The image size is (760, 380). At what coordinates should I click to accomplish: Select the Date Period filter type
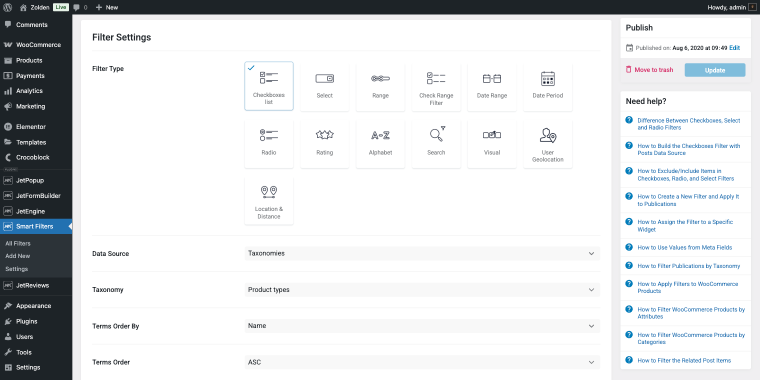[x=548, y=86]
